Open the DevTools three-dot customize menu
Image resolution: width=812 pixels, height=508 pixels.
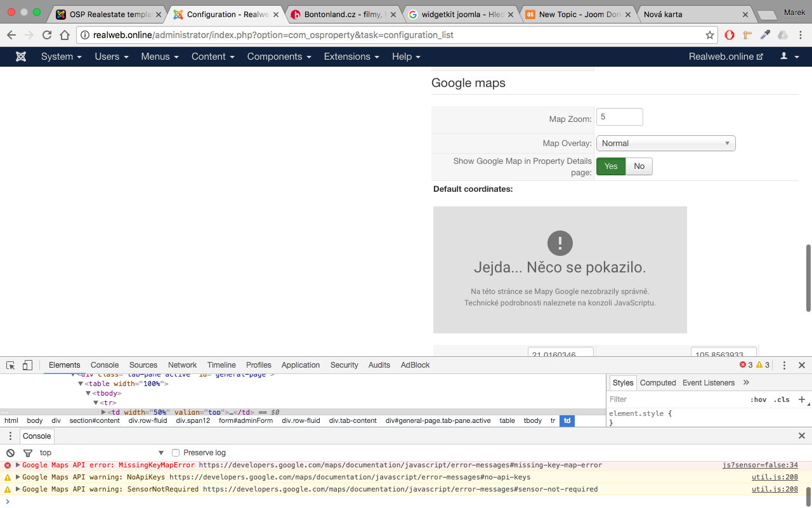click(784, 365)
